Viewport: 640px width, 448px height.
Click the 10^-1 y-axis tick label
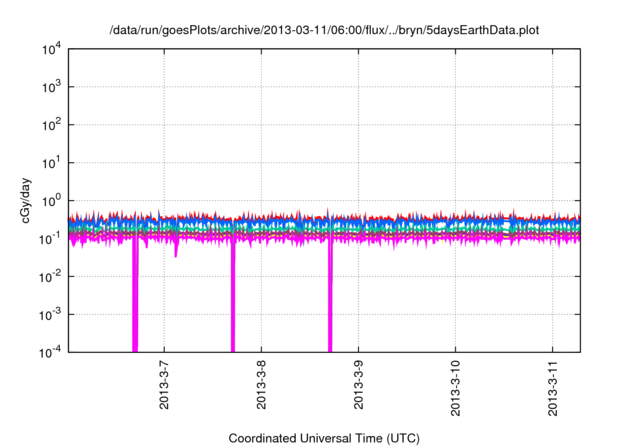coord(50,239)
